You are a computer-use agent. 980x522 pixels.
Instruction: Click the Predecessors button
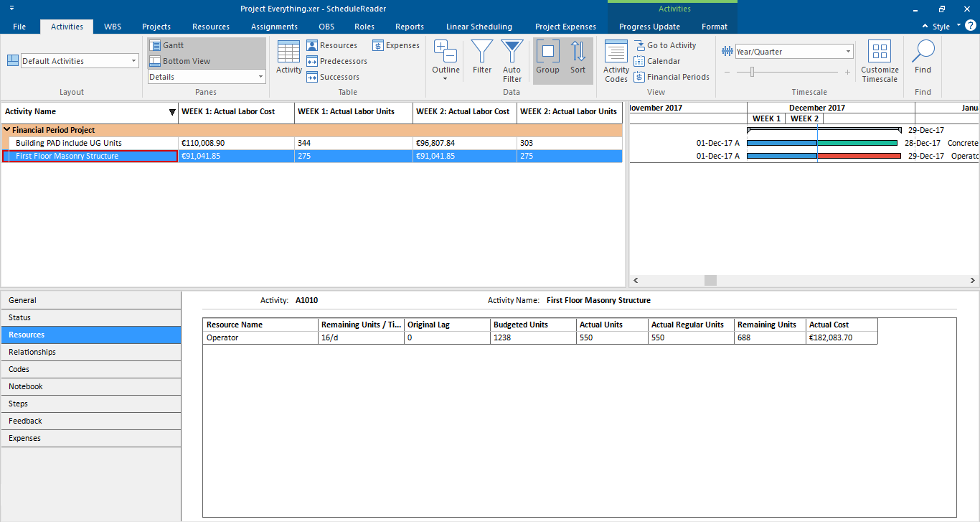coord(336,61)
